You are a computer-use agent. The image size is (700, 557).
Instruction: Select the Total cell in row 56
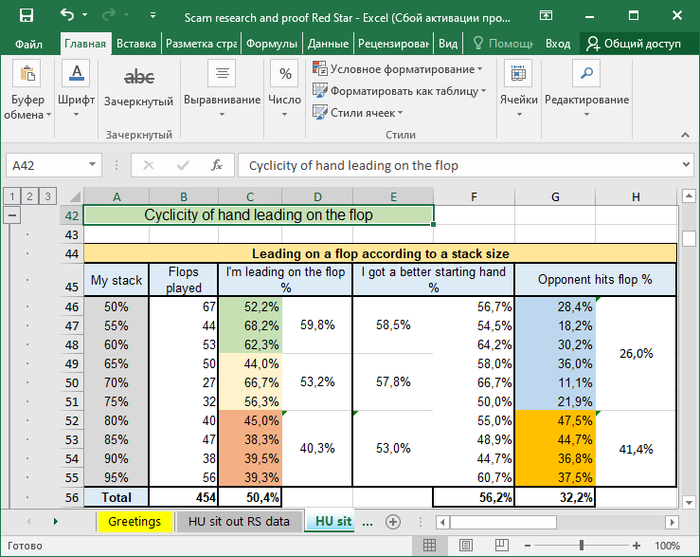coord(116,496)
